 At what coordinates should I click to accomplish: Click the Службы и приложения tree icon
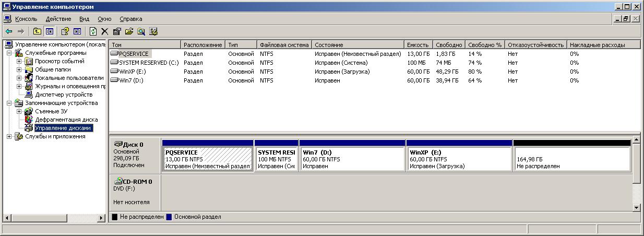(19, 137)
